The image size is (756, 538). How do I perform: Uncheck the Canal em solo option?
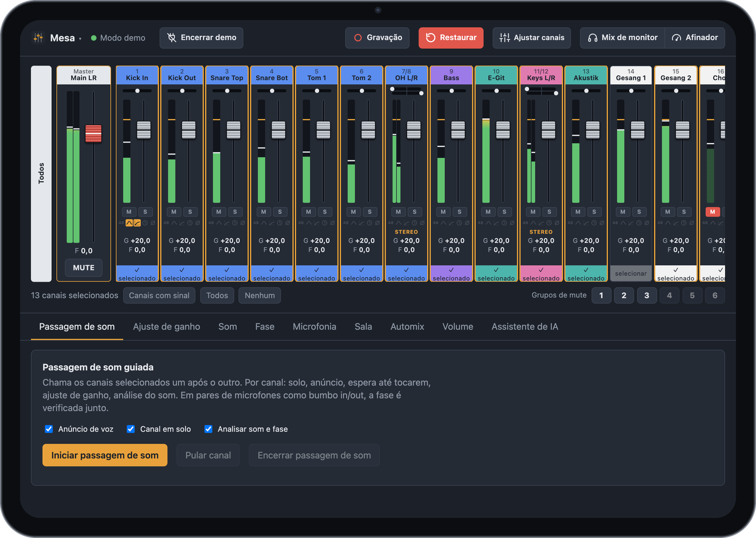pyautogui.click(x=131, y=429)
